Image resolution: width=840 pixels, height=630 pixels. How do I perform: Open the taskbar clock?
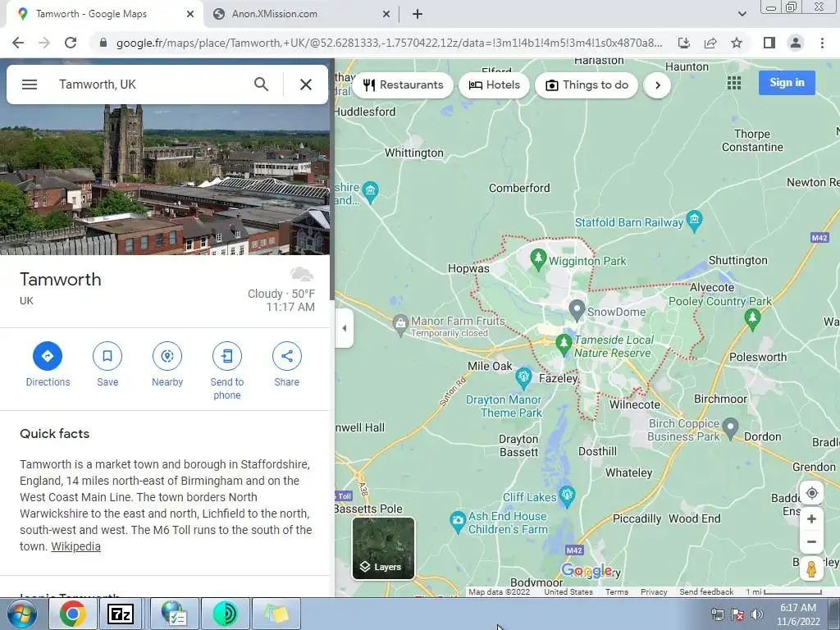point(798,614)
